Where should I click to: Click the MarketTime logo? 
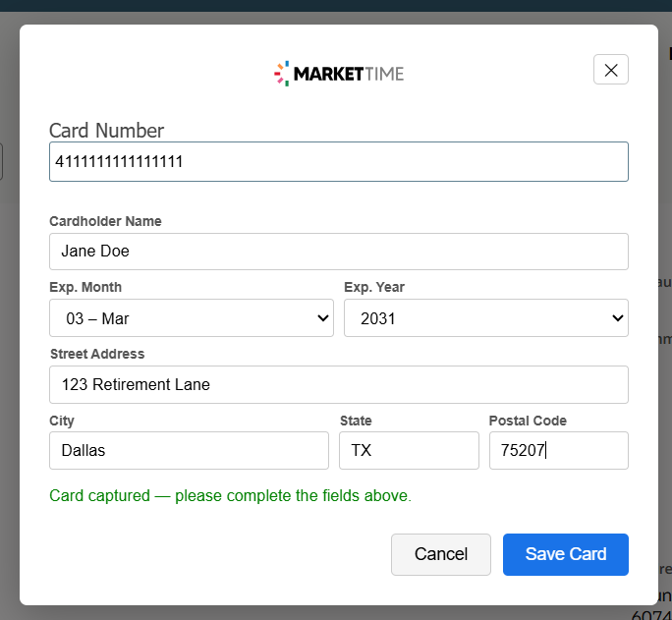point(339,74)
